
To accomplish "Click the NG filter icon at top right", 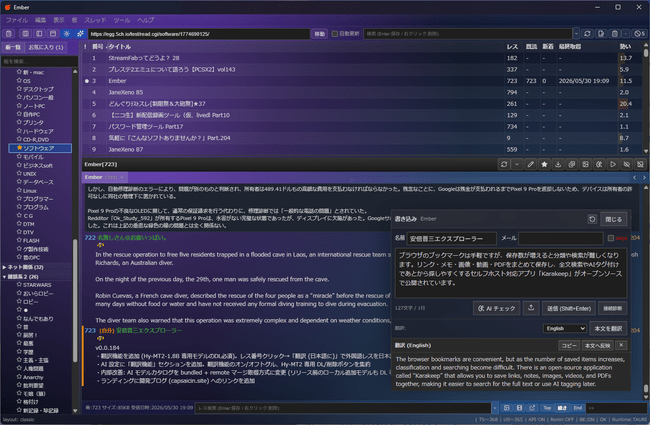I will tap(640, 34).
